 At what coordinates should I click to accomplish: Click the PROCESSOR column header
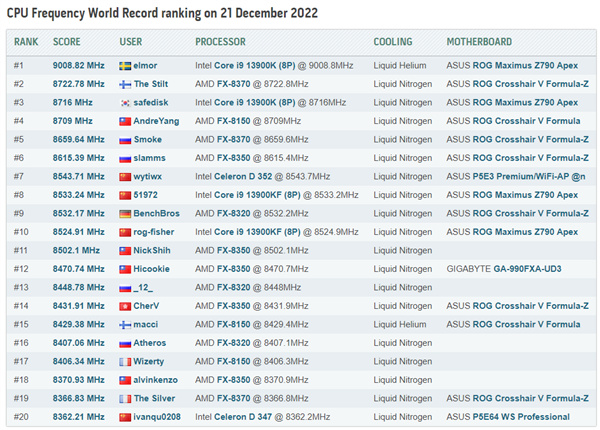point(220,42)
